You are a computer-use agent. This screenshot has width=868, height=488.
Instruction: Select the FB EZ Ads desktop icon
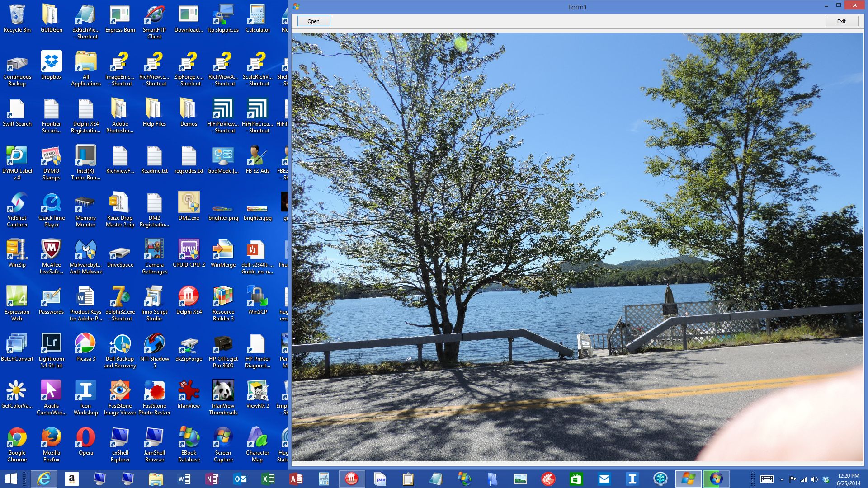coord(258,160)
